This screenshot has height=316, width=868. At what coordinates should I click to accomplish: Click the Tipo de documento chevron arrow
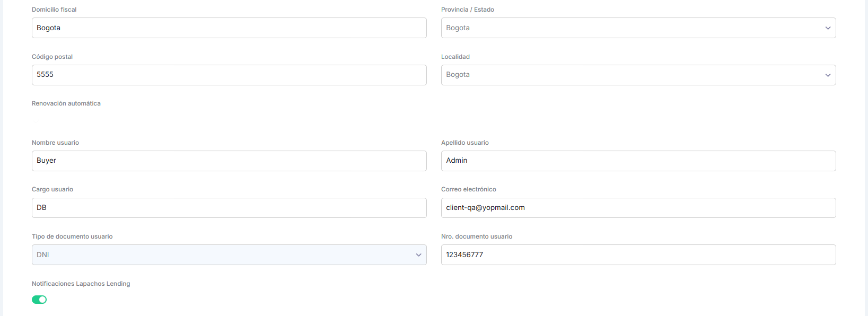[418, 255]
